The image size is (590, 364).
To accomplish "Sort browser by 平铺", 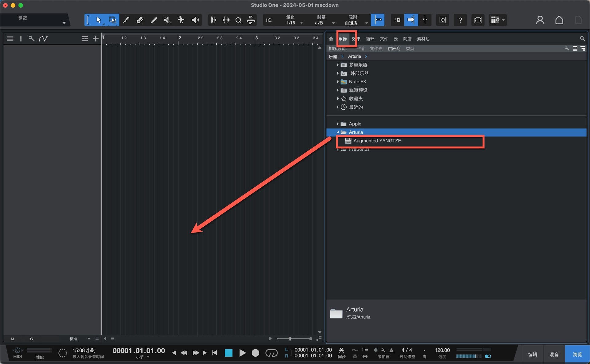I will pos(360,49).
